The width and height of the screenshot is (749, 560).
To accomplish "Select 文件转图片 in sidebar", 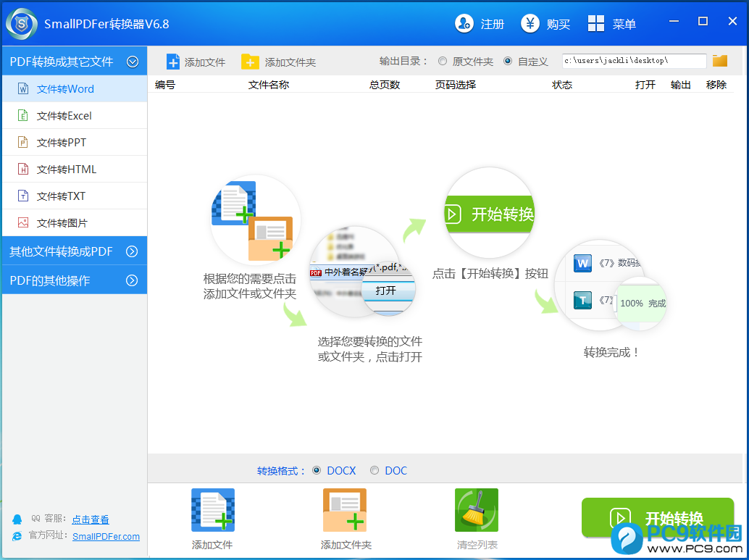I will point(75,222).
